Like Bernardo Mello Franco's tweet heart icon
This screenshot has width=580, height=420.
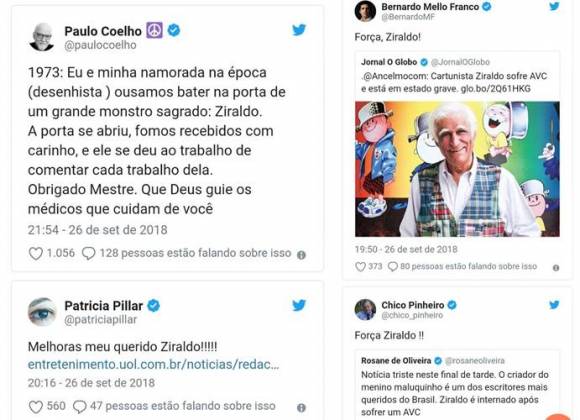(x=360, y=266)
